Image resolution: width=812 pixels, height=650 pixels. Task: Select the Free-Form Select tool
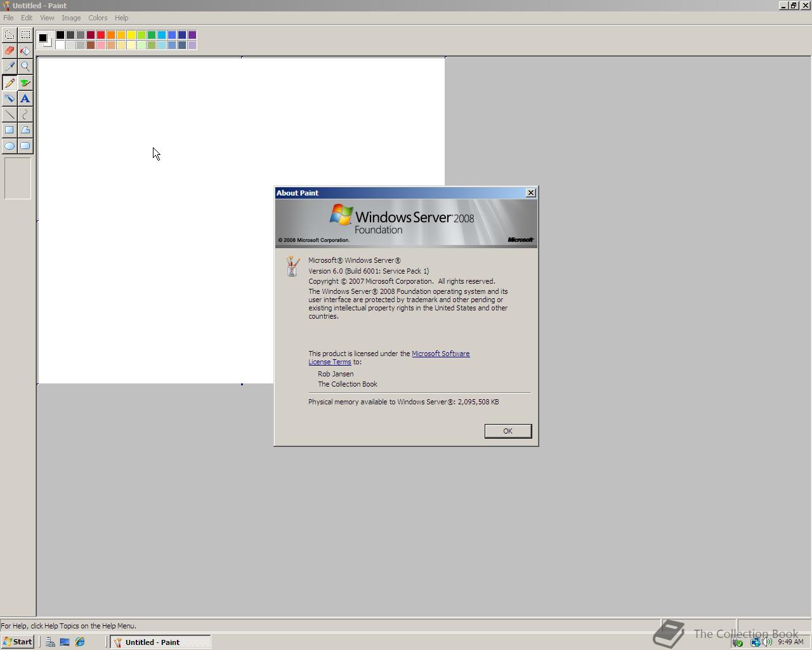pyautogui.click(x=10, y=35)
